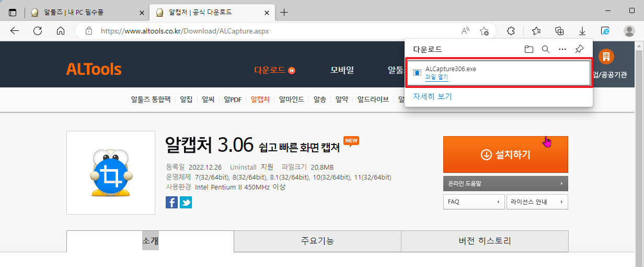Viewport: 644px width, 267px height.
Task: Pin the downloads popup
Action: 579,49
